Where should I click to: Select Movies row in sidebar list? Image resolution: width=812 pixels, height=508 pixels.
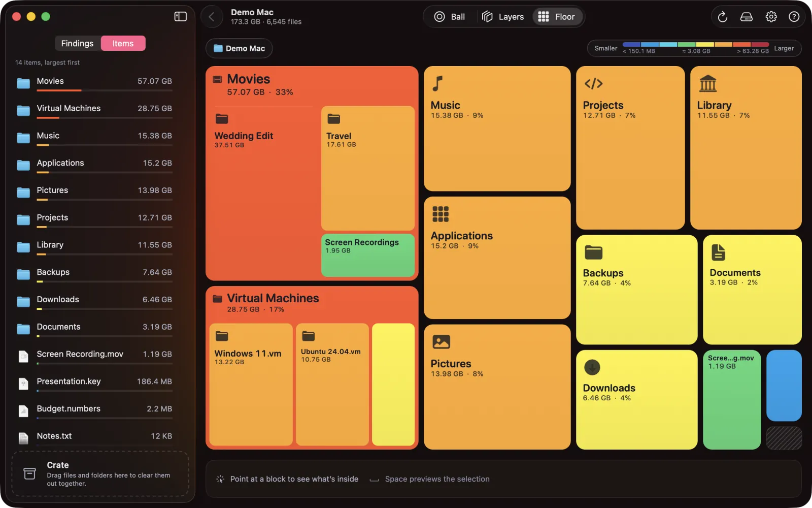[x=94, y=83]
